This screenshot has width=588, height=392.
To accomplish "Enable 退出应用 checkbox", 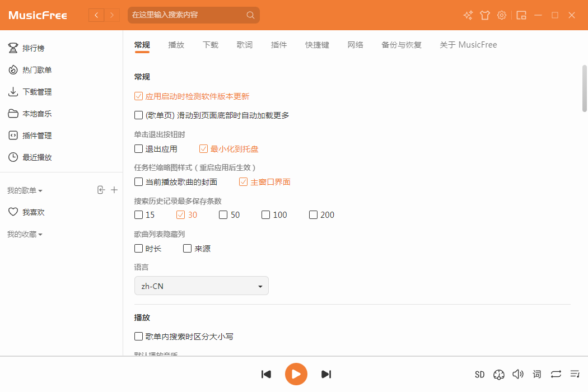I will coord(139,149).
